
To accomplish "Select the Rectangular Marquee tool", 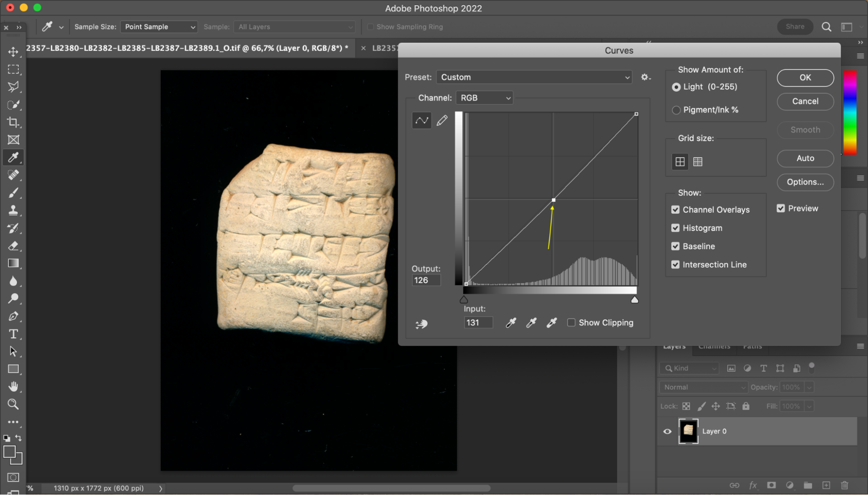I will tap(13, 69).
